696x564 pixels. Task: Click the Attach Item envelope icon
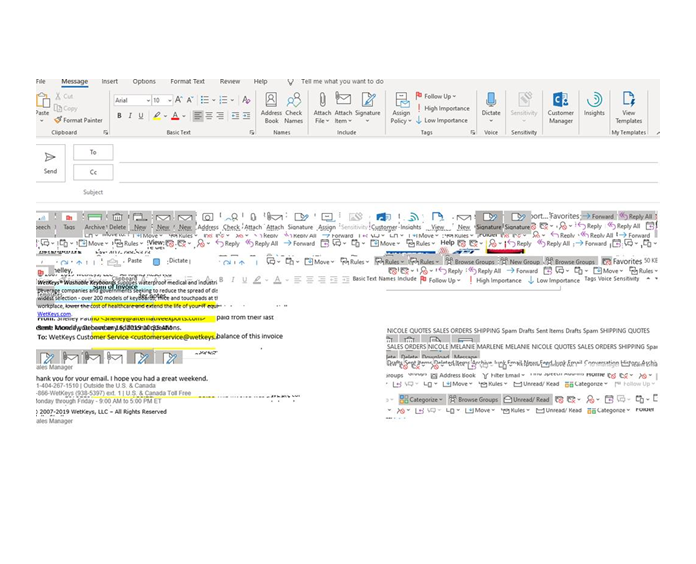[343, 99]
